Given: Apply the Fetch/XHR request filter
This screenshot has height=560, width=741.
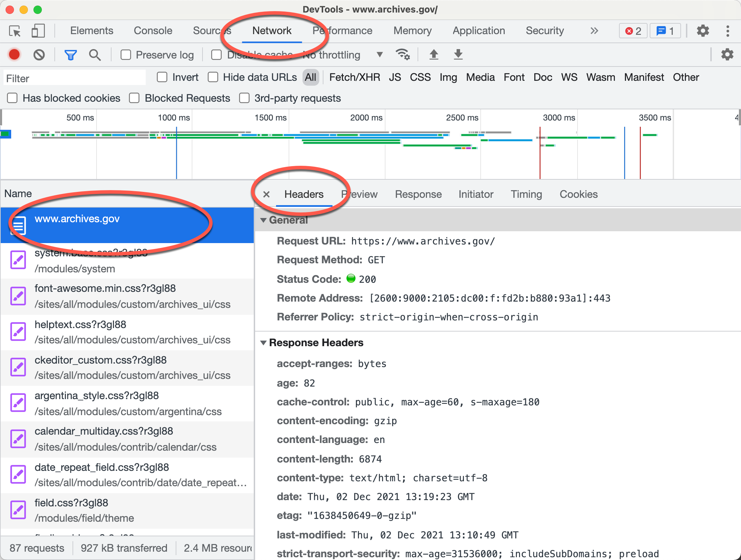Looking at the screenshot, I should coord(354,77).
